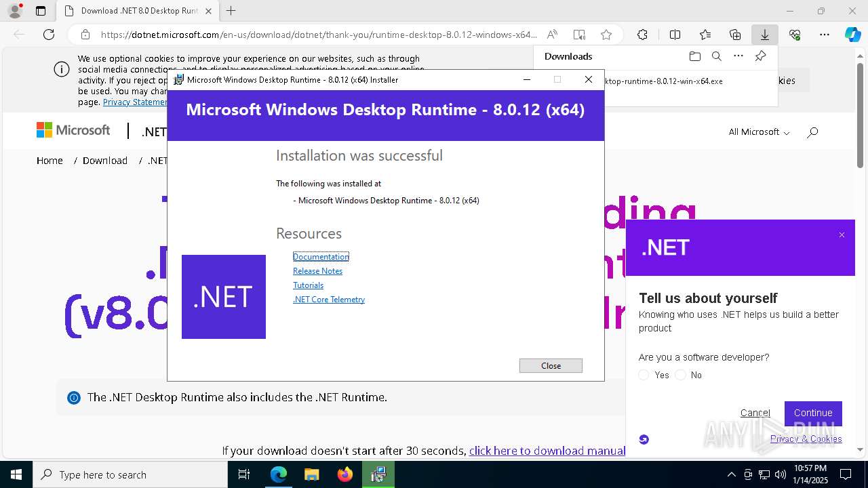Open the Tutorials link
Image resolution: width=868 pixels, height=488 pixels.
(x=308, y=285)
